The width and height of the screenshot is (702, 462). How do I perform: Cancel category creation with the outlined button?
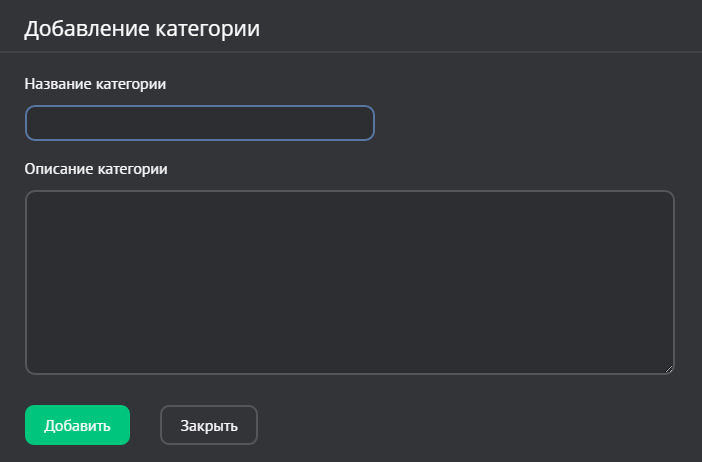click(209, 425)
